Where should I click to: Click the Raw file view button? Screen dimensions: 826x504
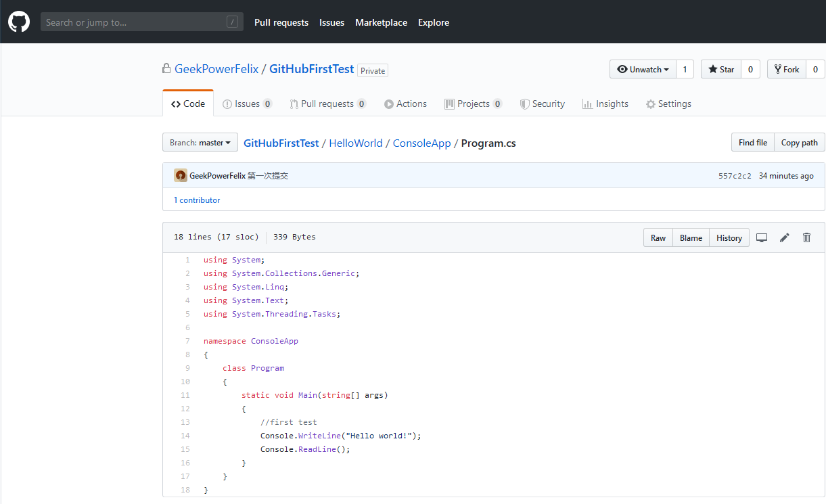(x=658, y=238)
